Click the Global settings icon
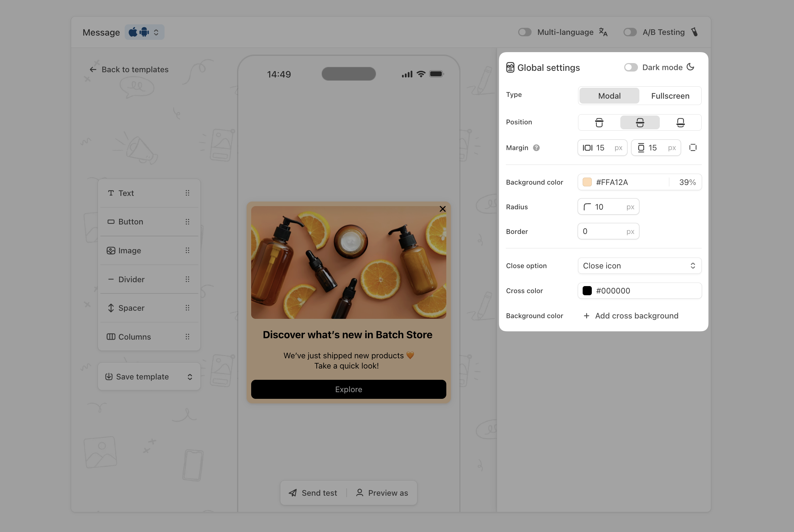 click(510, 67)
